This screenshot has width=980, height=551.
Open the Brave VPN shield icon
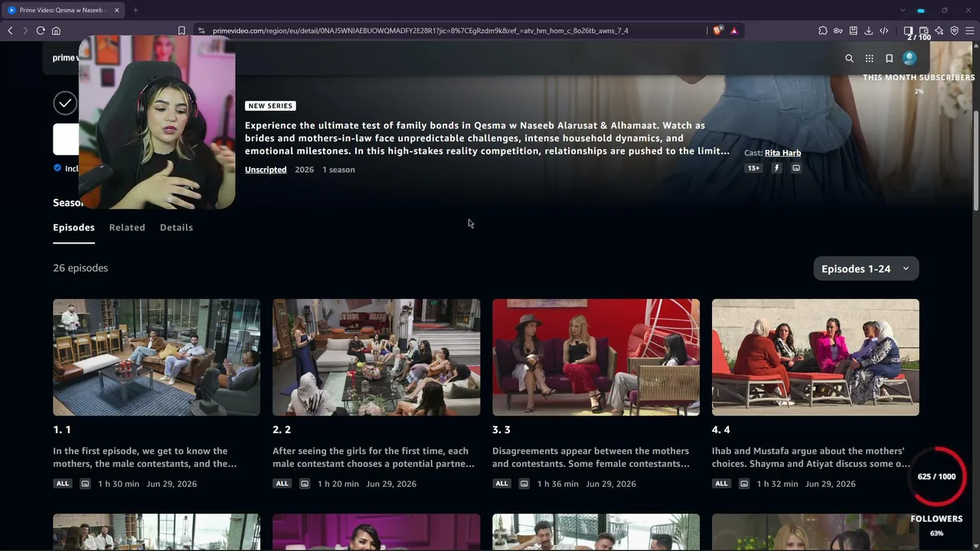click(954, 31)
